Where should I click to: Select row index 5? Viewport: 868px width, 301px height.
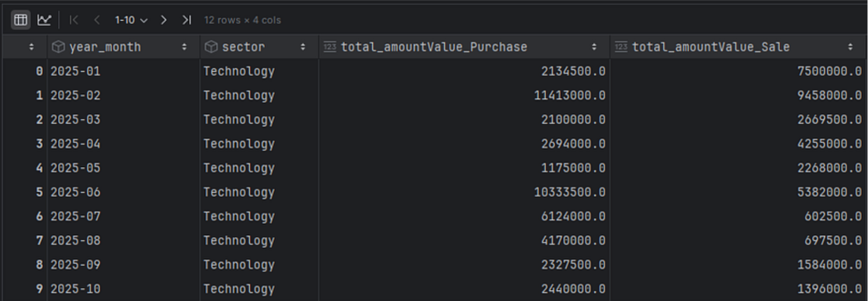point(39,192)
